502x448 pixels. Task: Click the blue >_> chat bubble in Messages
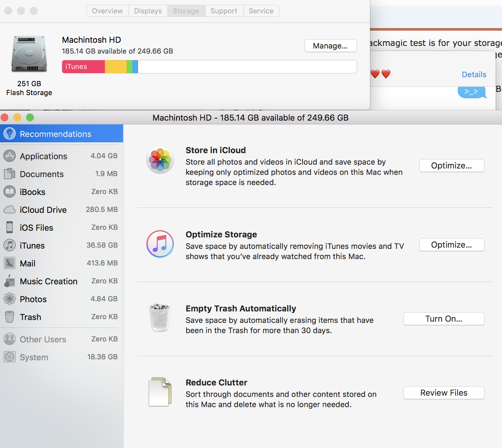472,92
